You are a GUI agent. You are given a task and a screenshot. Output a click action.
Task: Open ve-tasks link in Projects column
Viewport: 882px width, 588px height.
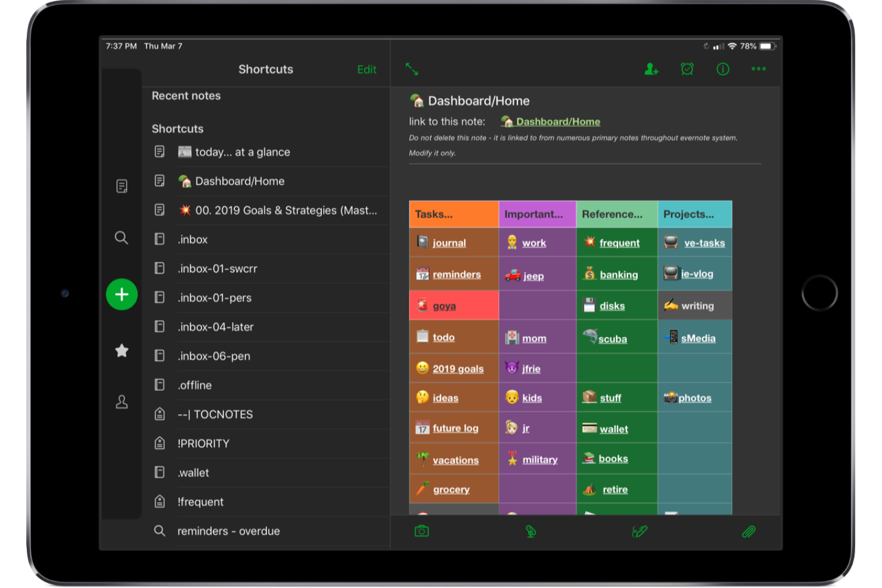[x=704, y=243]
